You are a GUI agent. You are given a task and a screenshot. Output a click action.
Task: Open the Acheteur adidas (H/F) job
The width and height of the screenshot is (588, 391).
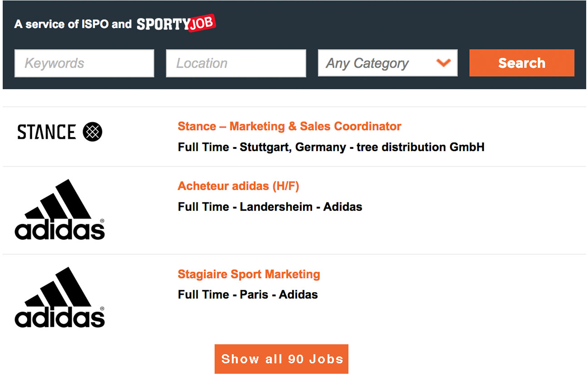239,186
